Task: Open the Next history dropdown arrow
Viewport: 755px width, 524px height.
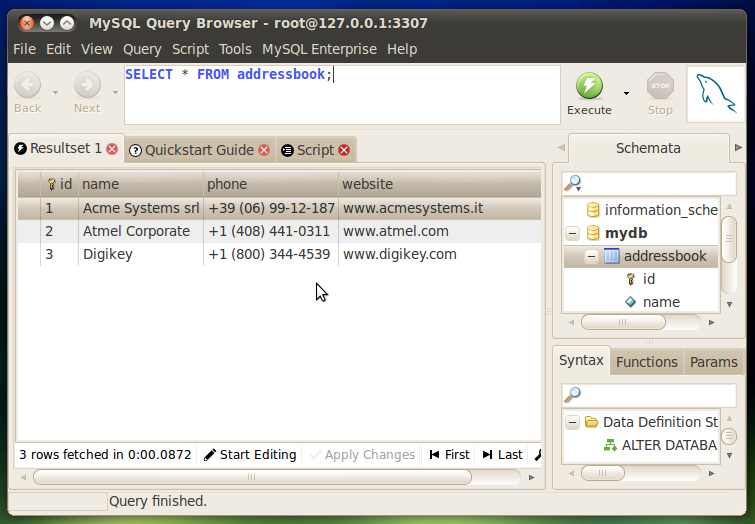Action: point(115,92)
